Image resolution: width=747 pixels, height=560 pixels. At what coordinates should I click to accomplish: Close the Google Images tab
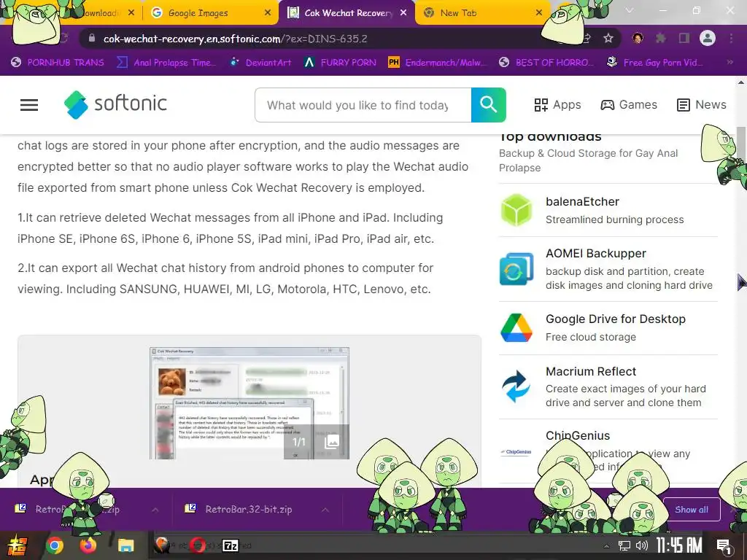pos(268,13)
